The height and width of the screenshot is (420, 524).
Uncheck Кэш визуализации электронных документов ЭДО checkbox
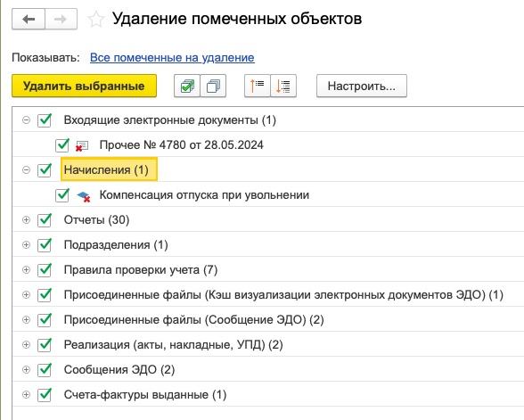[45, 295]
